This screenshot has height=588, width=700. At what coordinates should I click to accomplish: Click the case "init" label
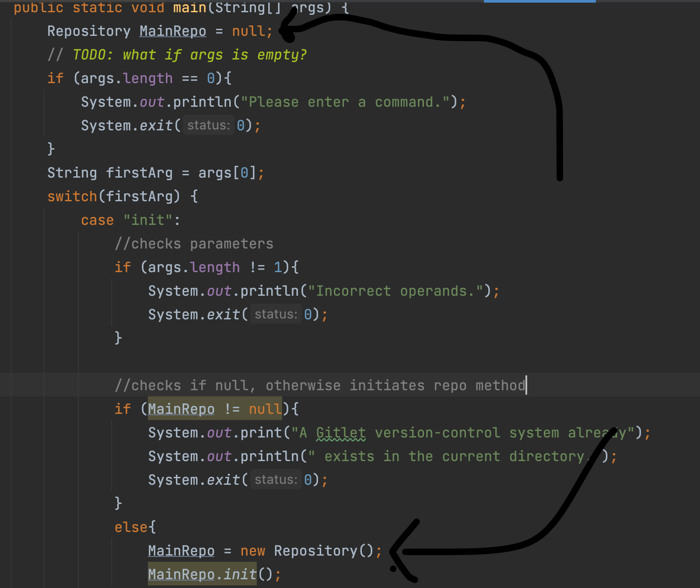[x=130, y=220]
